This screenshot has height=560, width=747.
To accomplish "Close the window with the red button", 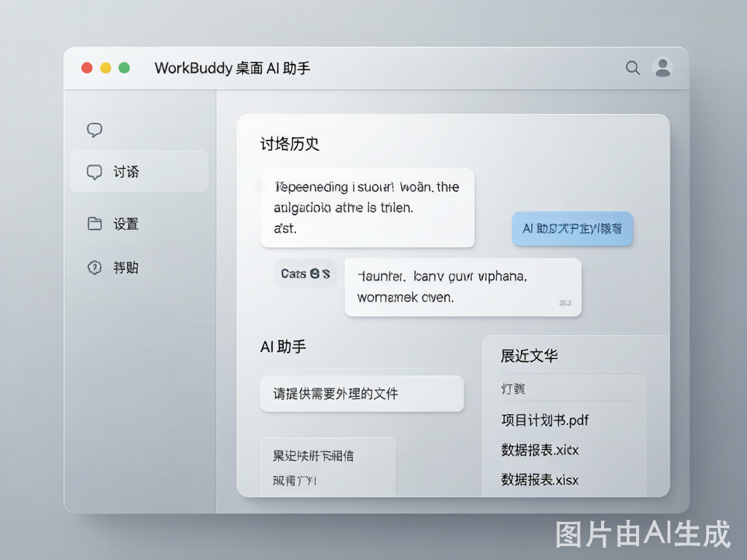I will tap(87, 68).
